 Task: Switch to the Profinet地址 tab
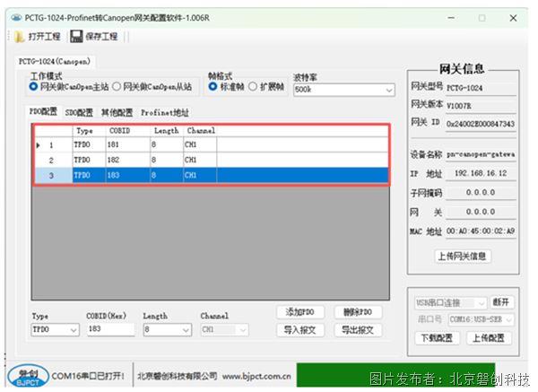[x=165, y=112]
